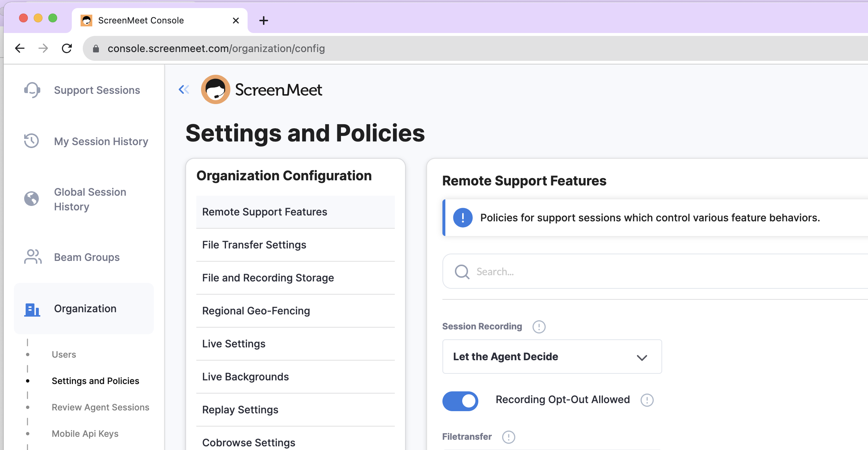Select the ScreenMeet Console browser tab
Image resolution: width=868 pixels, height=450 pixels.
(x=160, y=21)
